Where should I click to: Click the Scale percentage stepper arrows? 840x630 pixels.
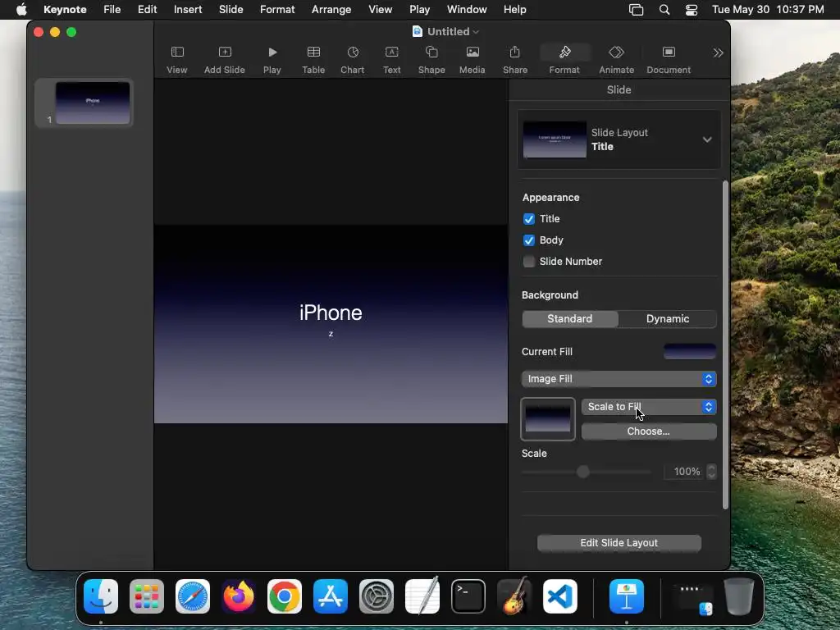(x=711, y=472)
